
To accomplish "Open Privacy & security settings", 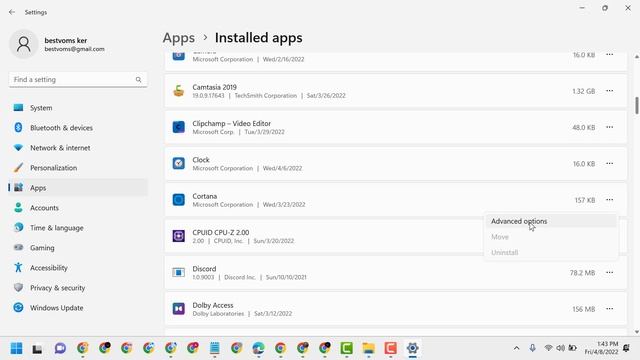I will 78,288.
